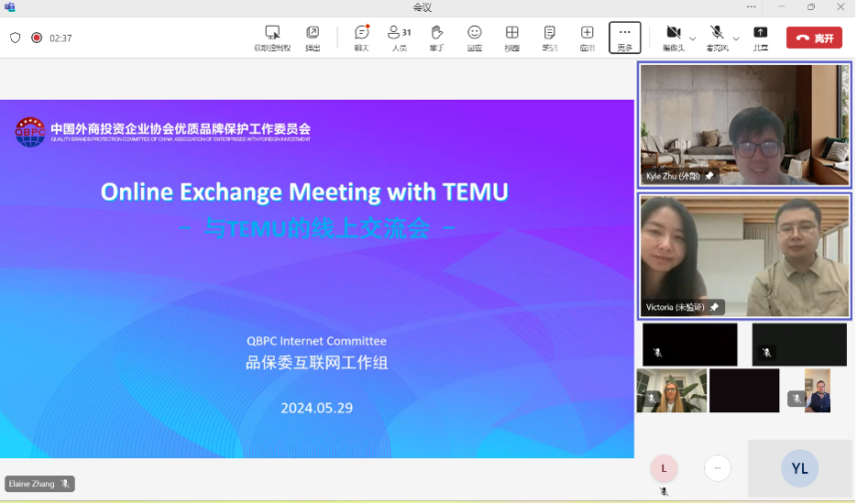Viewport: 857px width, 504px height.
Task: Click muted mic icon beside Elaine Zhang
Action: [65, 484]
